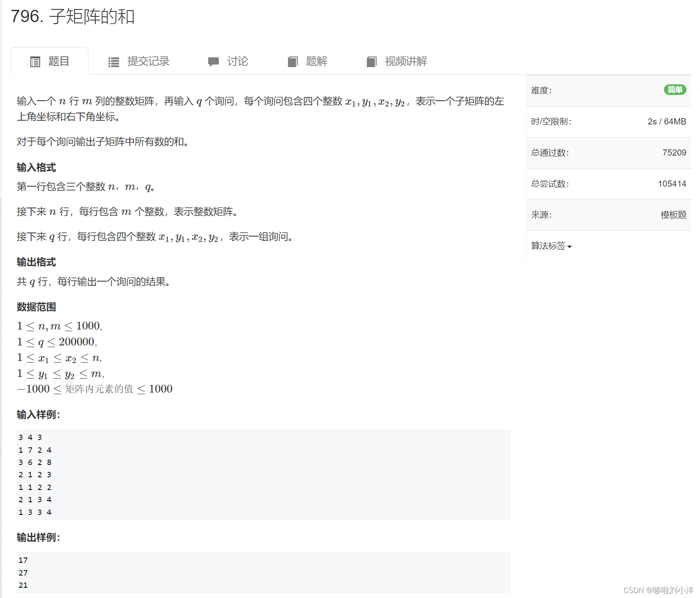
Task: Click the 2s / 64MB limit value
Action: 666,121
